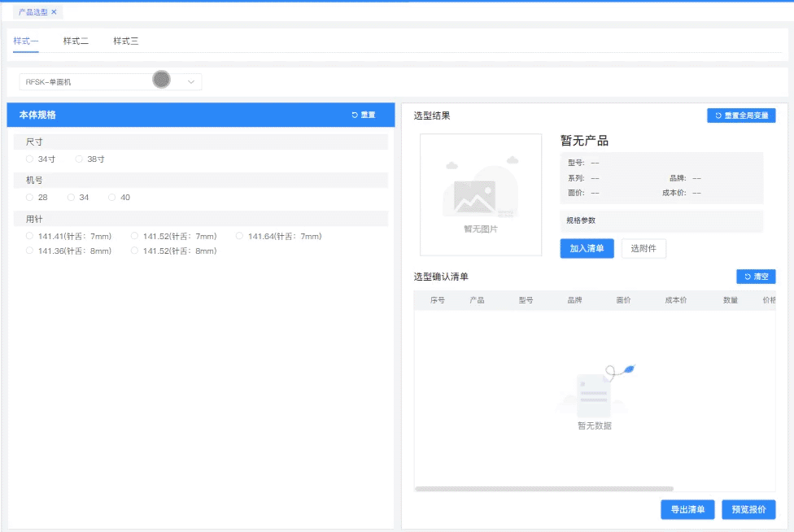The height and width of the screenshot is (532, 794).
Task: Select needle 141.52(针舌: 8mm)
Action: click(x=174, y=251)
